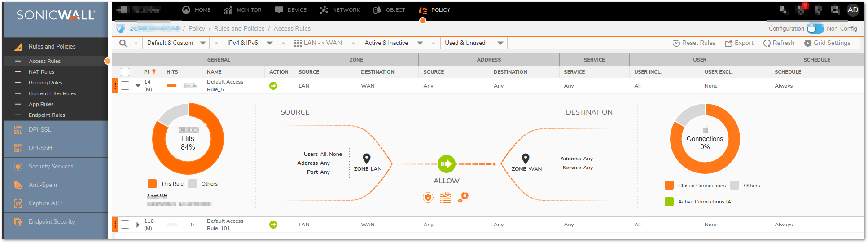Click the Hits 84% donut chart

[x=188, y=139]
